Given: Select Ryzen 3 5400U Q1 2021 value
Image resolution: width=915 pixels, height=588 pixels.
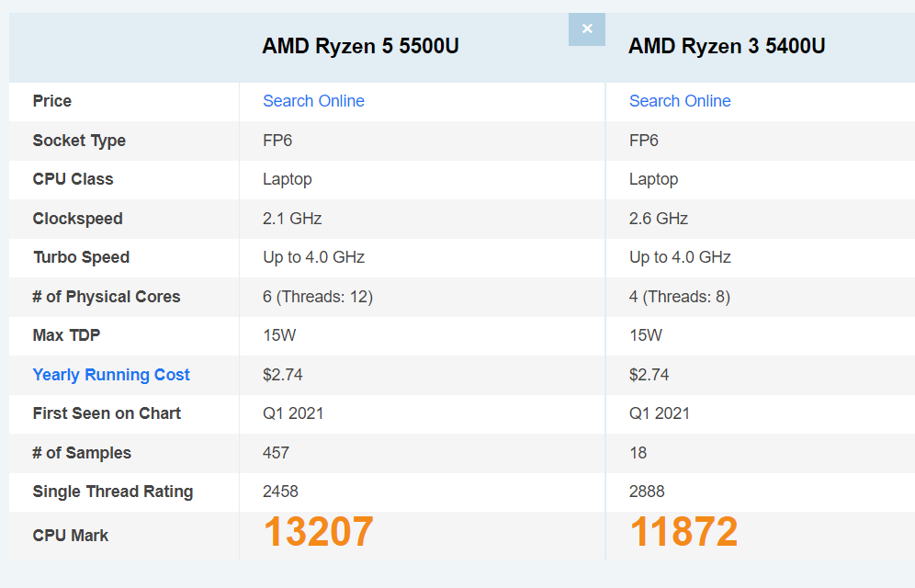Looking at the screenshot, I should coord(660,413).
